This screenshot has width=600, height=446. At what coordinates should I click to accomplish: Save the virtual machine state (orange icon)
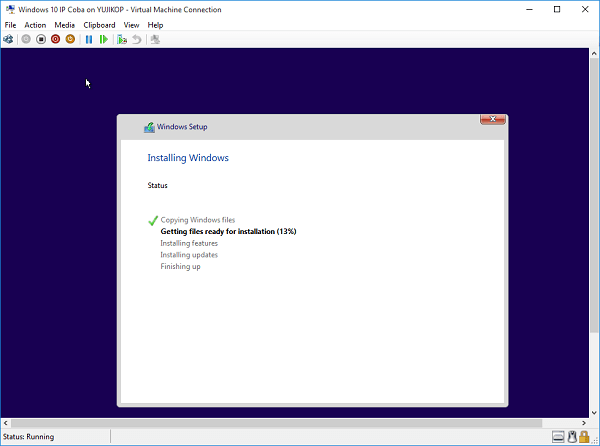[x=70, y=39]
